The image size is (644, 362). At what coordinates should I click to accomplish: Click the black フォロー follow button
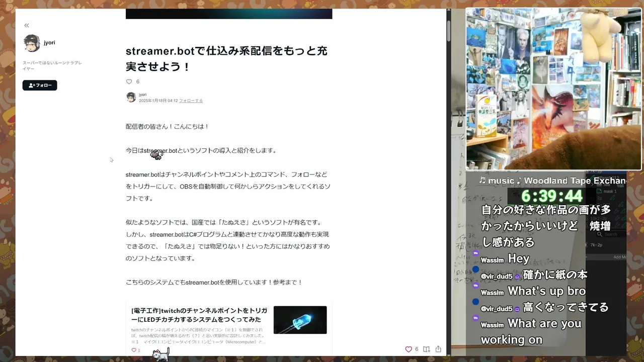click(x=40, y=85)
